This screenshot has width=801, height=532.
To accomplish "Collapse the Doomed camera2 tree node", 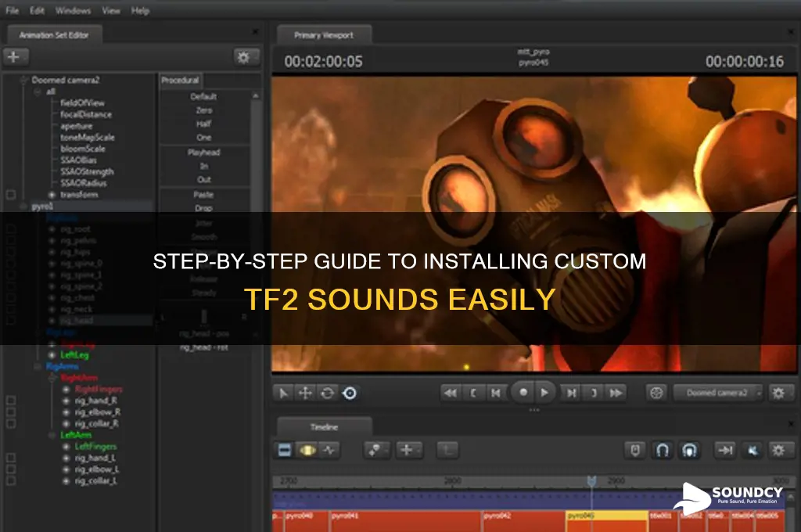I will click(23, 80).
